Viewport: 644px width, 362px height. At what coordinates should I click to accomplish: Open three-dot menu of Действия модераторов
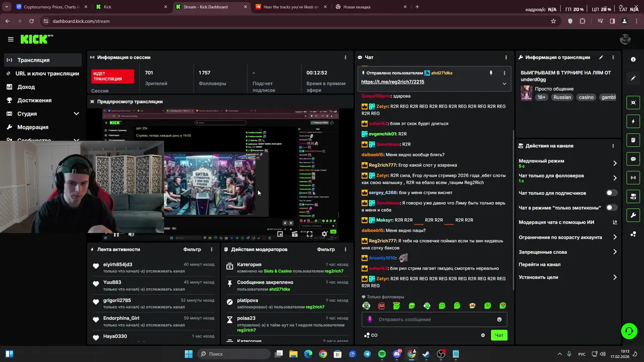pos(345,249)
